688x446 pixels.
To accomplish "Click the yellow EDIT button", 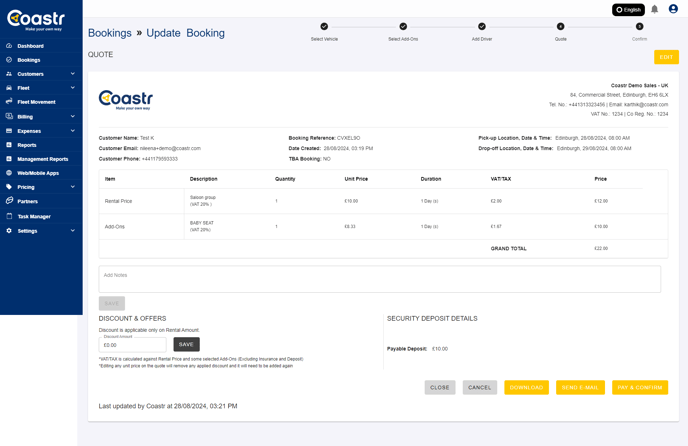I will (x=666, y=57).
